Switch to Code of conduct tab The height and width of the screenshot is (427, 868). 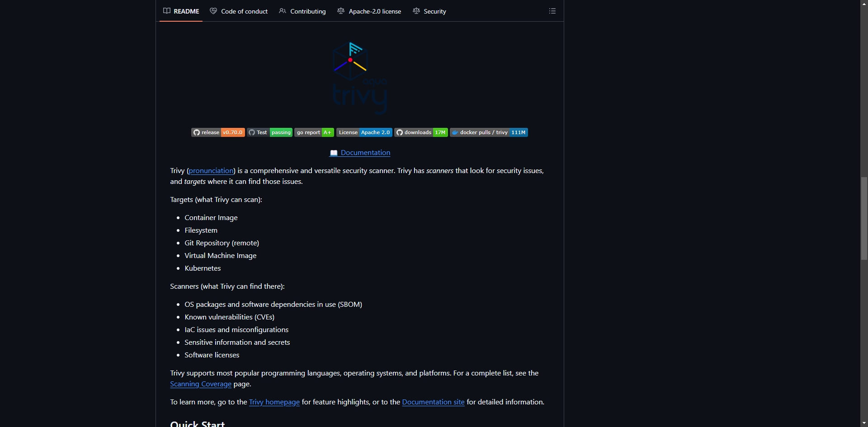[x=239, y=11]
